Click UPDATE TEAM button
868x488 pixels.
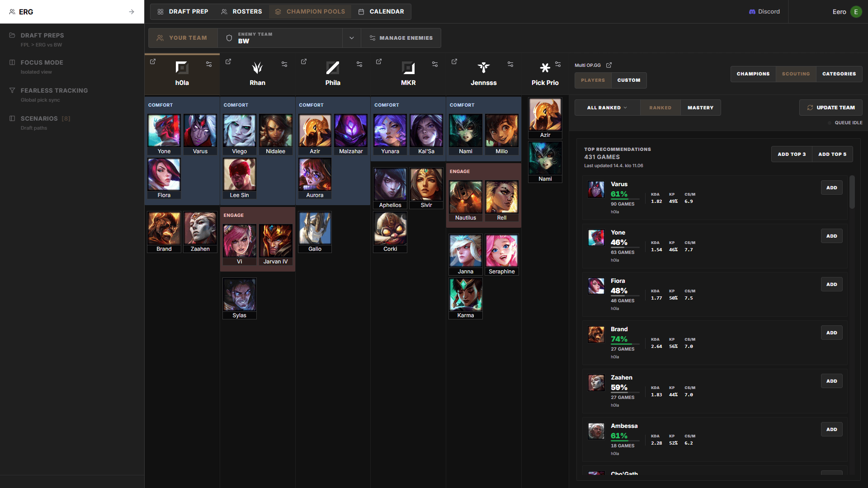point(830,108)
